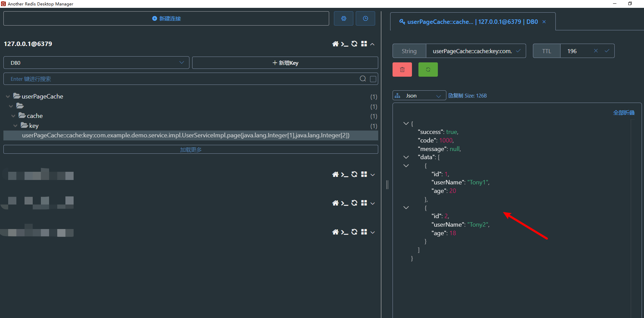Collapse the userPageCache folder
The height and width of the screenshot is (318, 644).
pyautogui.click(x=8, y=96)
